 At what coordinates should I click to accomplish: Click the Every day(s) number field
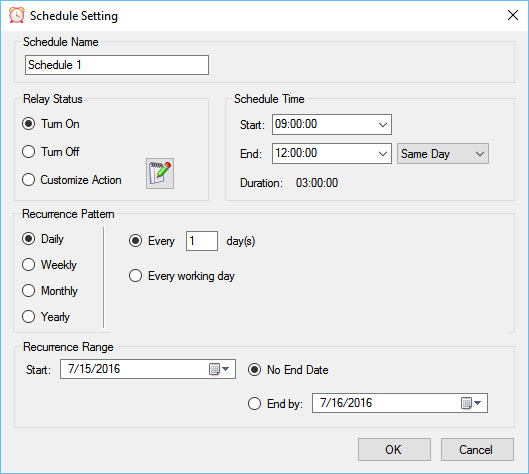(x=202, y=241)
